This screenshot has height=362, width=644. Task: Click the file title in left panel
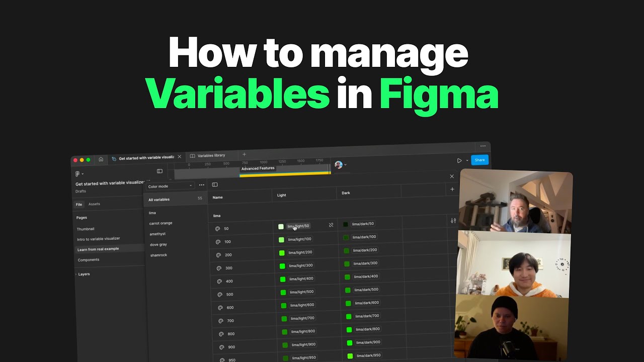pos(110,183)
